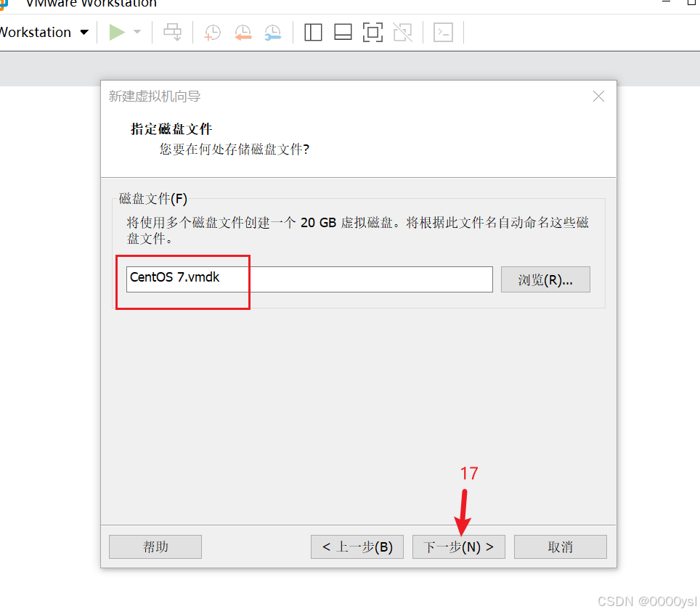The width and height of the screenshot is (700, 614).
Task: Toggle the thumbnail bar panel icon
Action: tap(343, 32)
